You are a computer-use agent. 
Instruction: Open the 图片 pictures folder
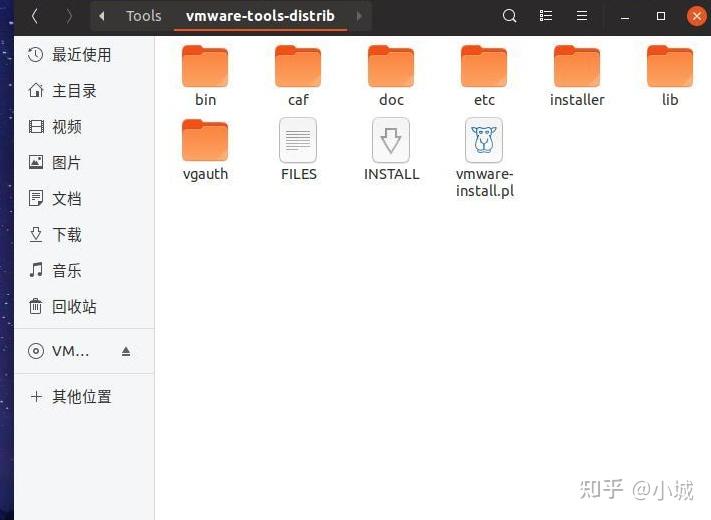click(x=84, y=162)
